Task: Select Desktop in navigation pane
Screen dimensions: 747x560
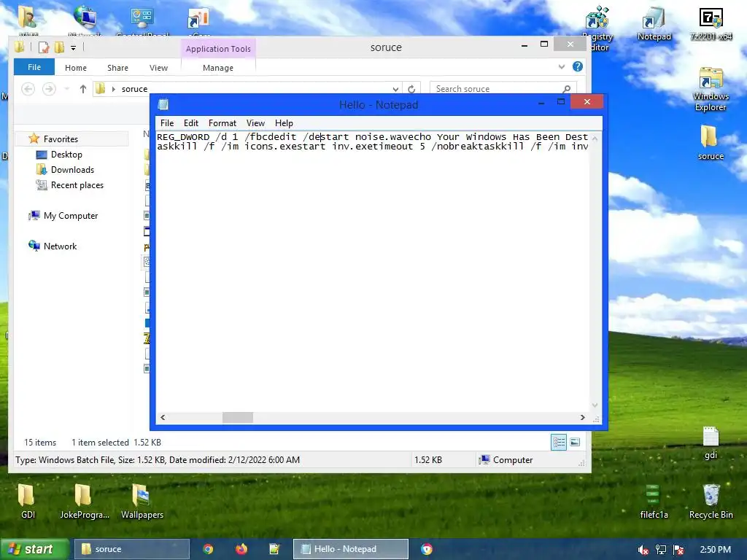Action: [x=66, y=155]
